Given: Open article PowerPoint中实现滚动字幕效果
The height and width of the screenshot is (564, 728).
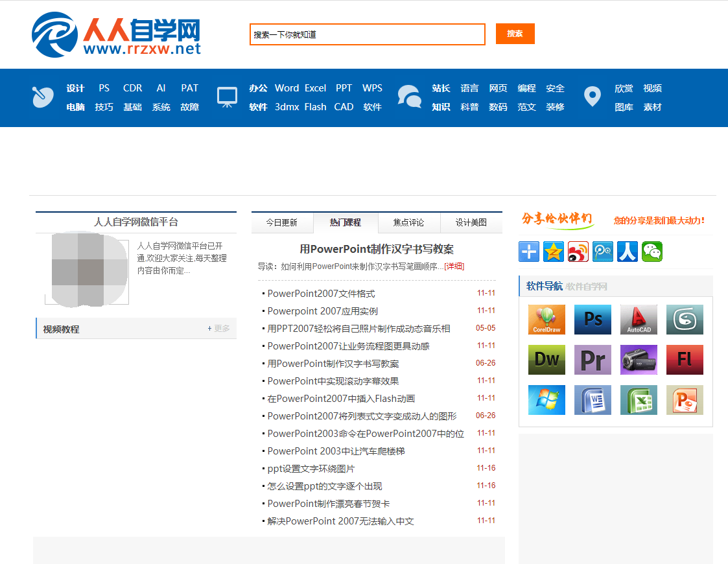Looking at the screenshot, I should tap(333, 381).
